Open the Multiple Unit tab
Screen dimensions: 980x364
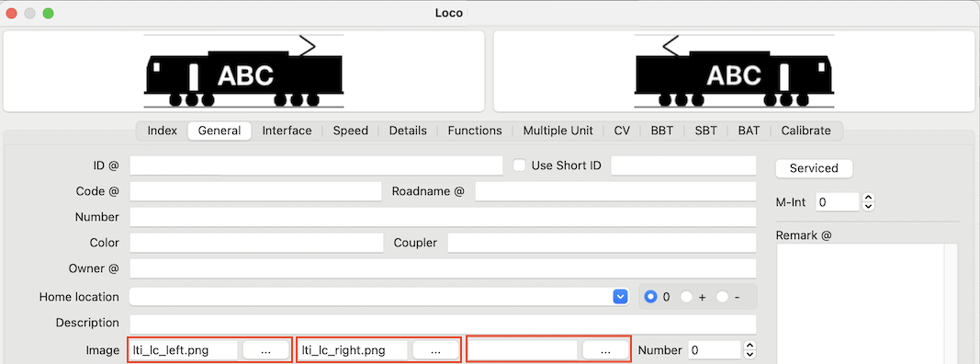558,131
